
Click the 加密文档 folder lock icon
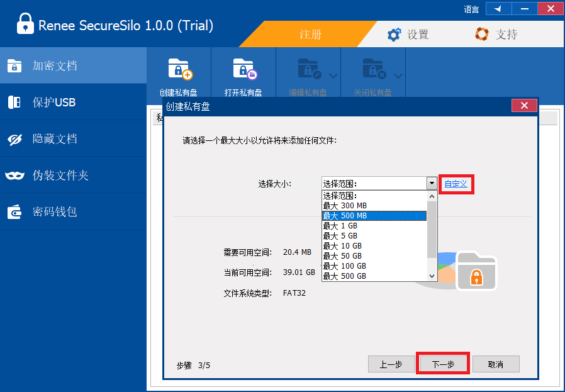coord(14,66)
